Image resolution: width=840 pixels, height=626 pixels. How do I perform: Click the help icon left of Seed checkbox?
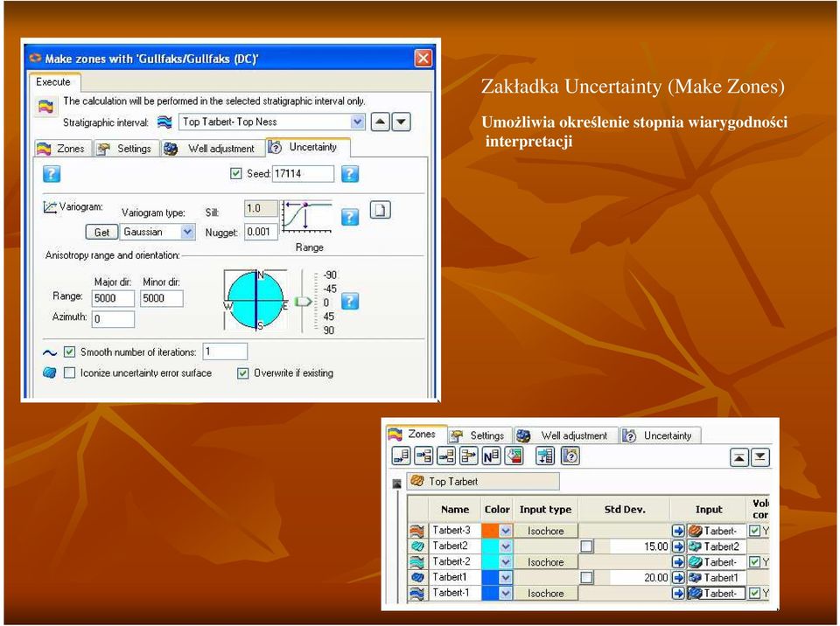click(52, 174)
